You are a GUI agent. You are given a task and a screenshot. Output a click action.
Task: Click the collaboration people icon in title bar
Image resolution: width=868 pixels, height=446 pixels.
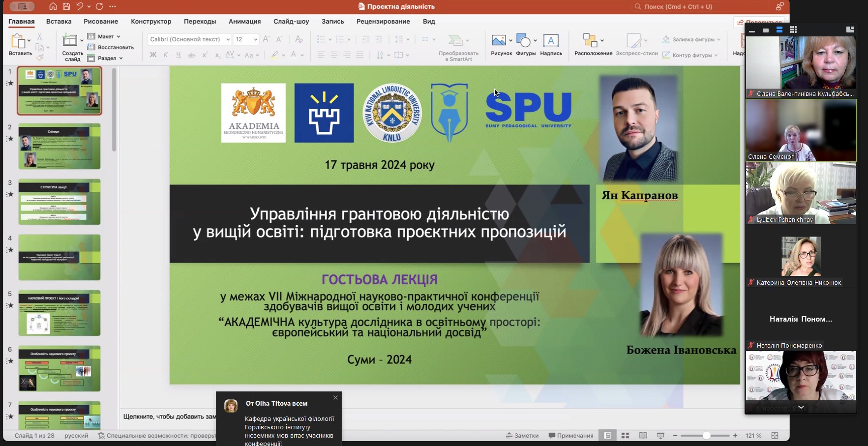[780, 6]
